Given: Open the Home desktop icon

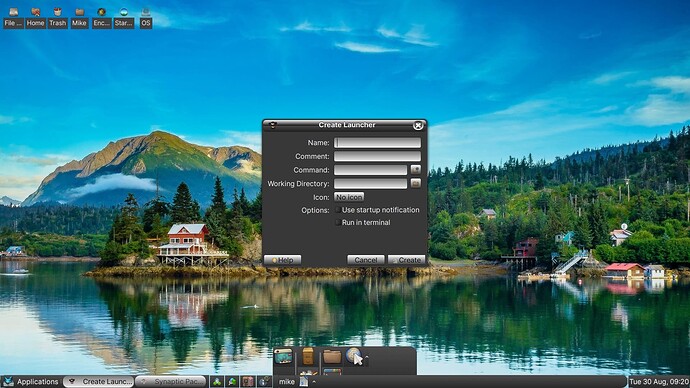Looking at the screenshot, I should pos(35,18).
